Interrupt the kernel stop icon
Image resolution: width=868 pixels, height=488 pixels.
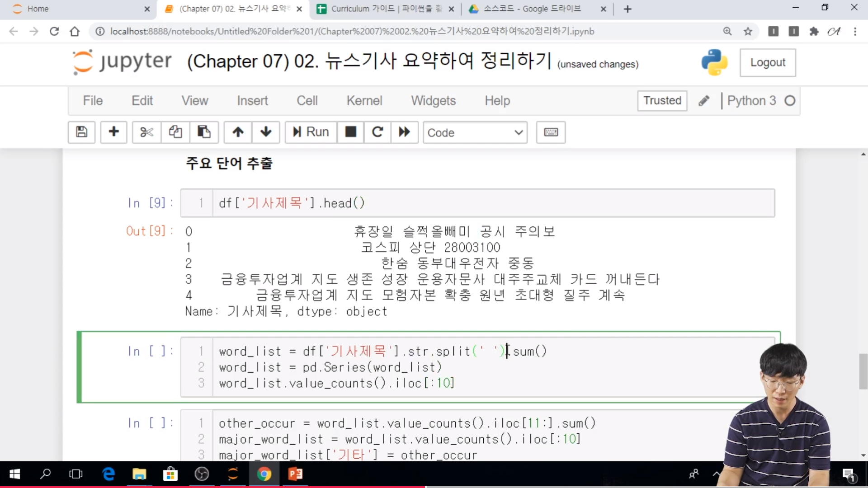[x=350, y=132]
